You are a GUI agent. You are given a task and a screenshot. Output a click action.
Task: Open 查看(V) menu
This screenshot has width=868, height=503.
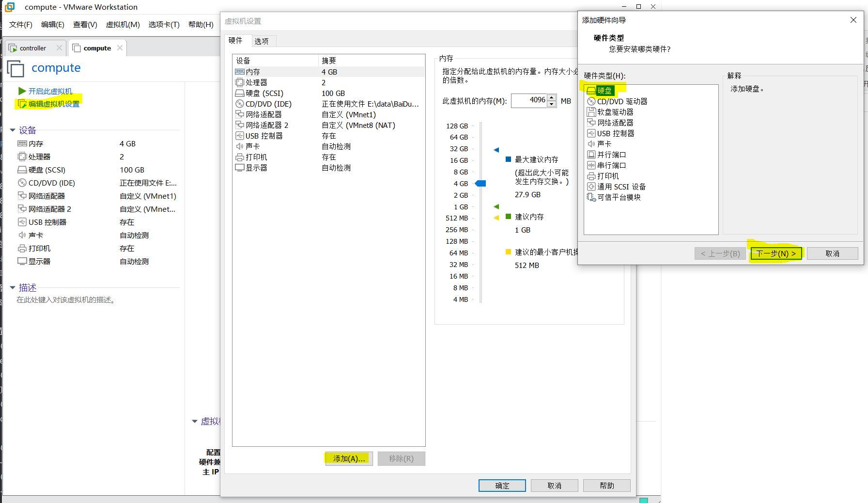pos(85,25)
